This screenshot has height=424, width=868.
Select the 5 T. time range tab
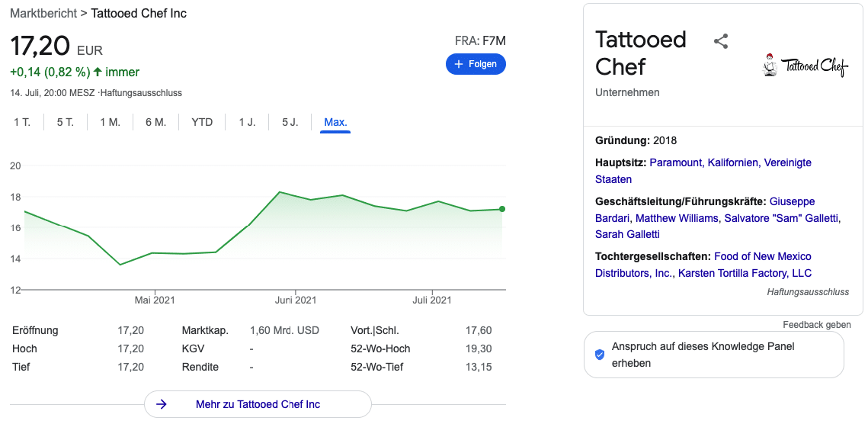[x=66, y=123]
